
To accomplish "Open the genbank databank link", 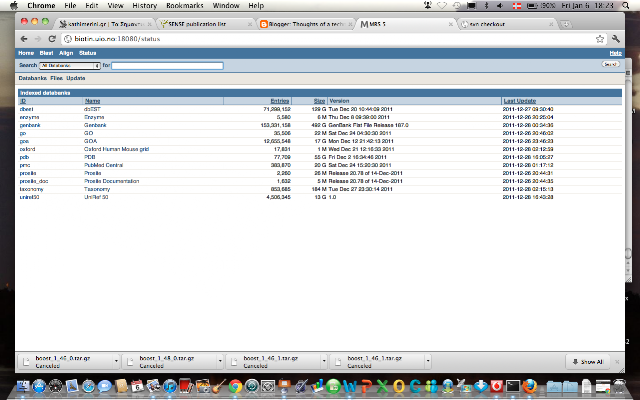I will coord(30,125).
